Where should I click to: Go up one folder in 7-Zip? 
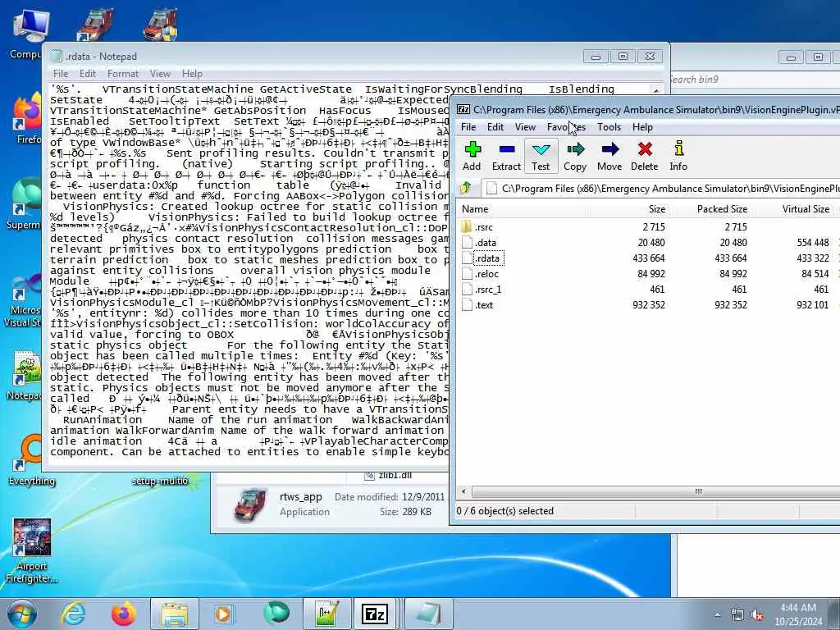[x=466, y=188]
